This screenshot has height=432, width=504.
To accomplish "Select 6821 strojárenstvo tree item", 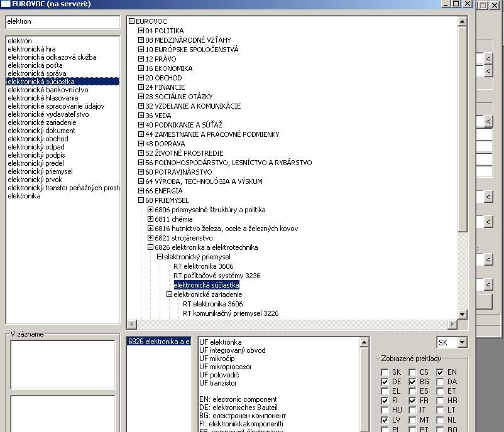I will click(x=184, y=238).
